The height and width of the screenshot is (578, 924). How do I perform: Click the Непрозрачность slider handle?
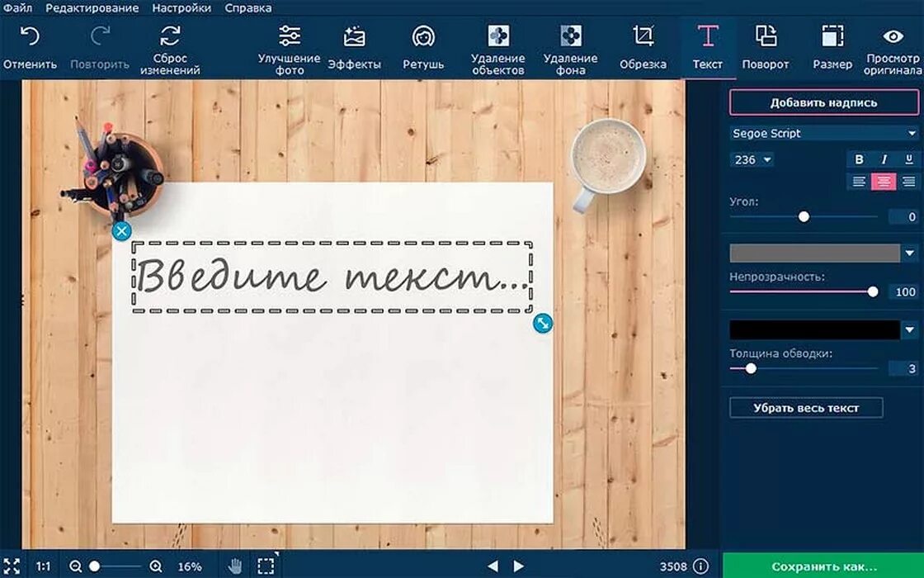[873, 292]
